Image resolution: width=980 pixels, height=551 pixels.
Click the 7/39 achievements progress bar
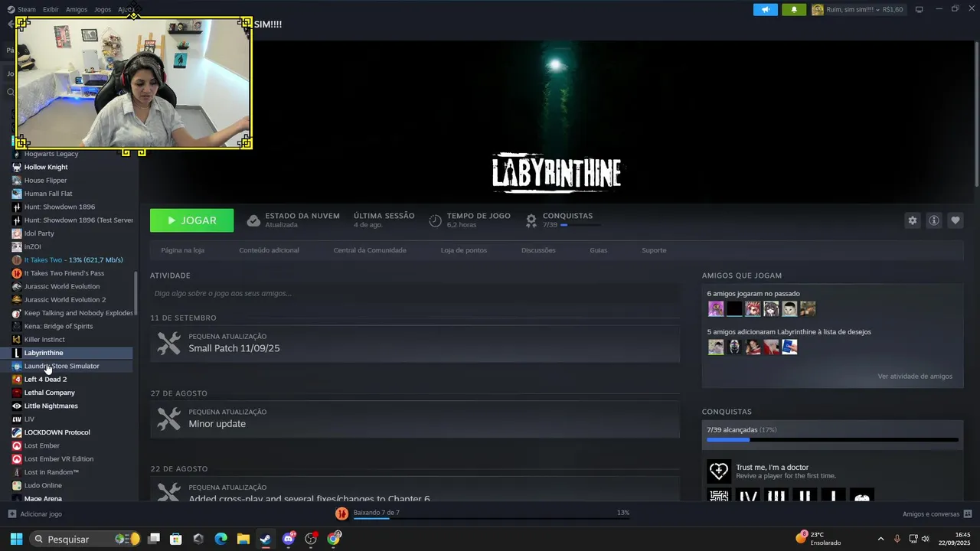tap(832, 440)
